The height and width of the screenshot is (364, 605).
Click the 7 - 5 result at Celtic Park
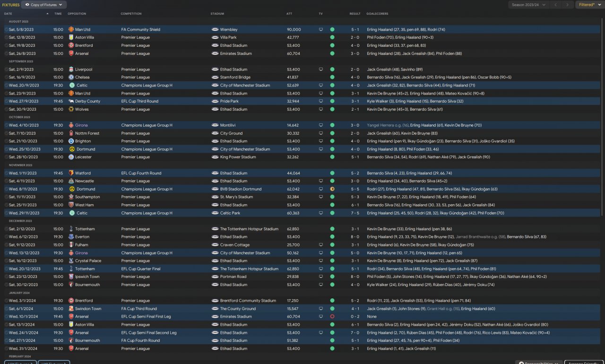pos(355,213)
